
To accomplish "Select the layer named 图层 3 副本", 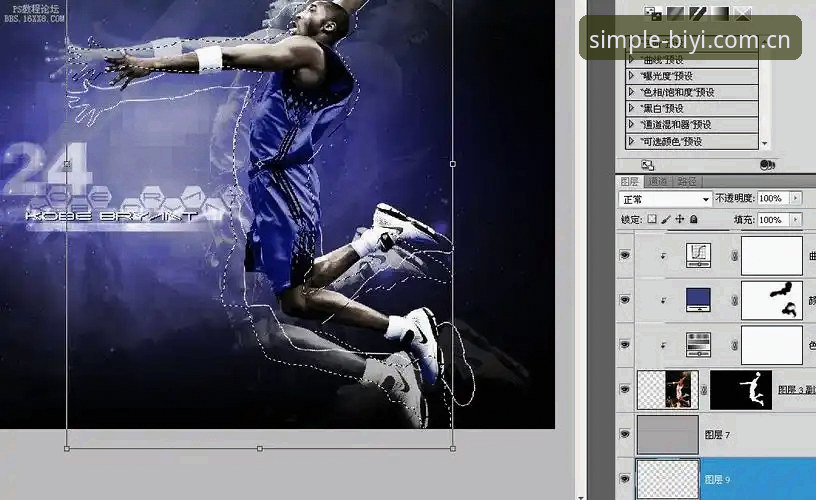I will (796, 390).
